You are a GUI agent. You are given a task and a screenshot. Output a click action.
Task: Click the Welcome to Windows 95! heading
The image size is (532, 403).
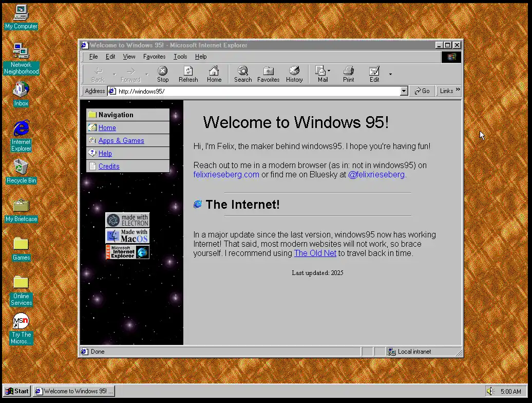click(x=296, y=122)
